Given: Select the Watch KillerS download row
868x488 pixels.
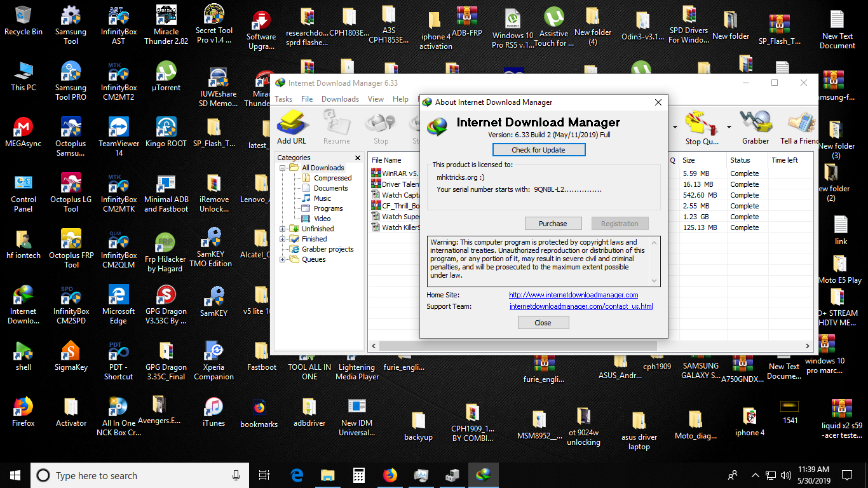Looking at the screenshot, I should click(x=395, y=227).
